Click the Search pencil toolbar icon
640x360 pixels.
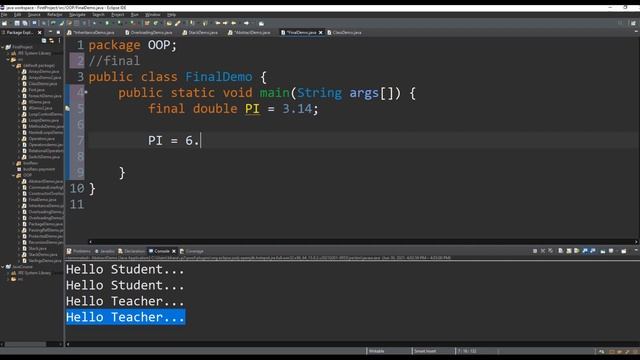pos(178,23)
